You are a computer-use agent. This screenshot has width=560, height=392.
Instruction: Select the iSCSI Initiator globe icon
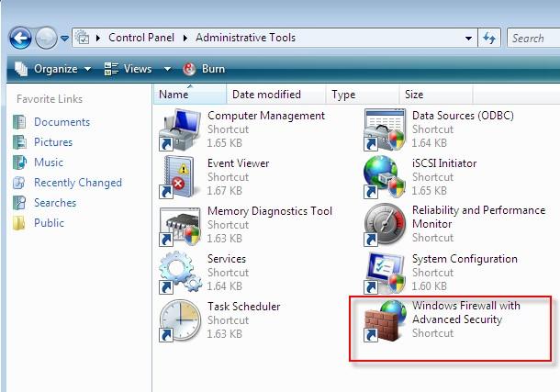tap(385, 177)
